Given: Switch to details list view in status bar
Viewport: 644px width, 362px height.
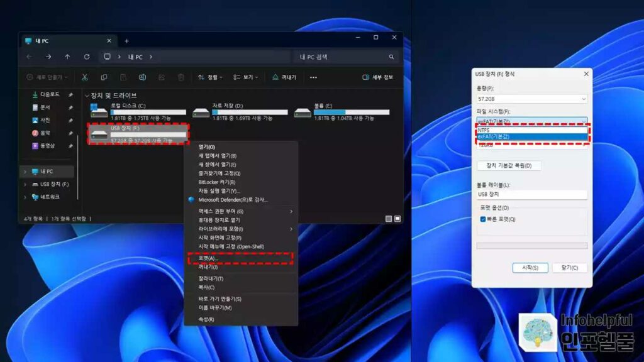Looking at the screenshot, I should coord(389,219).
